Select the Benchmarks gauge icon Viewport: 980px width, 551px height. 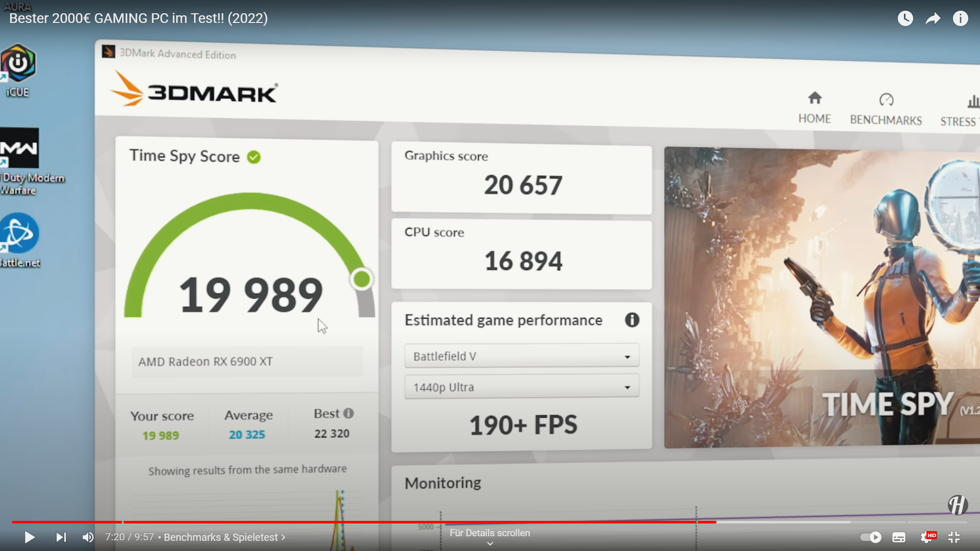click(x=886, y=99)
